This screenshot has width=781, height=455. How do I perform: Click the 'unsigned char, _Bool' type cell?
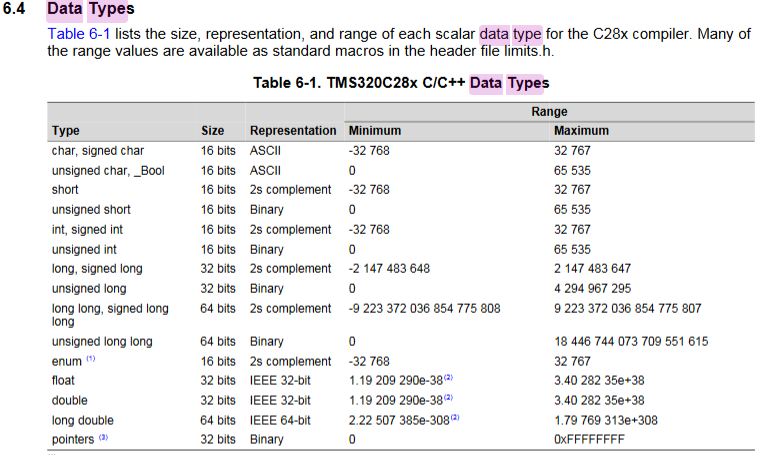coord(108,171)
